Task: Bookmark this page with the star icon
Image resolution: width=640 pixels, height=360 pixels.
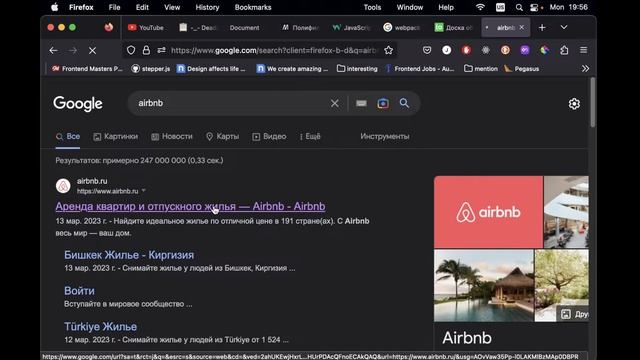Action: click(x=389, y=50)
